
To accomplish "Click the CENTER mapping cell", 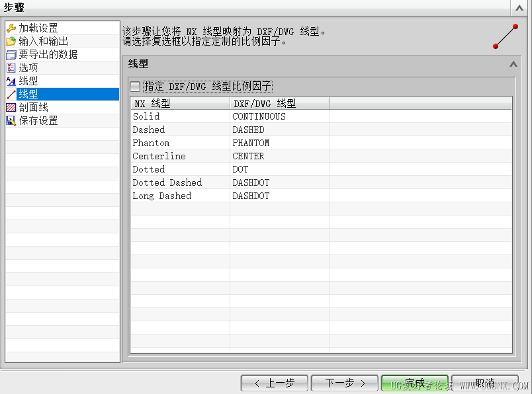I will tap(280, 156).
